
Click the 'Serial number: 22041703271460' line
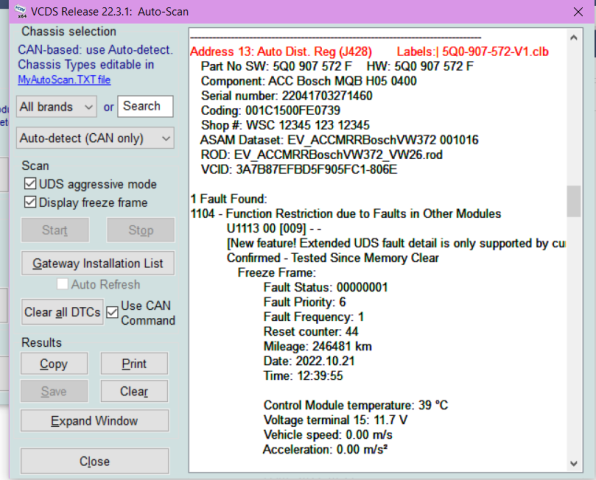pyautogui.click(x=287, y=96)
